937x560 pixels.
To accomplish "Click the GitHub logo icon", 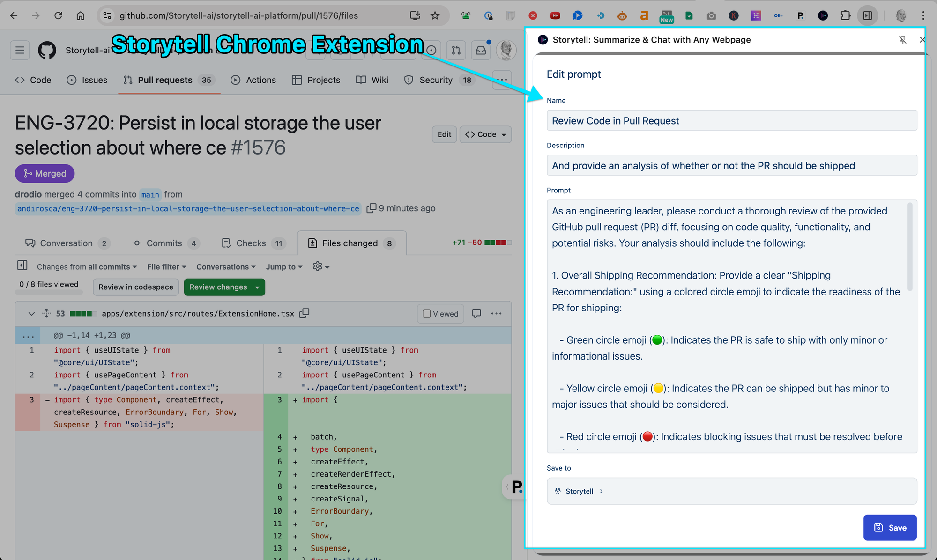I will click(x=47, y=50).
